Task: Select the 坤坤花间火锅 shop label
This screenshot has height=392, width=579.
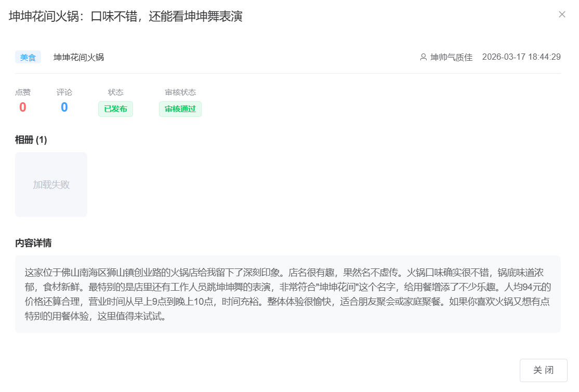Action: click(x=77, y=57)
